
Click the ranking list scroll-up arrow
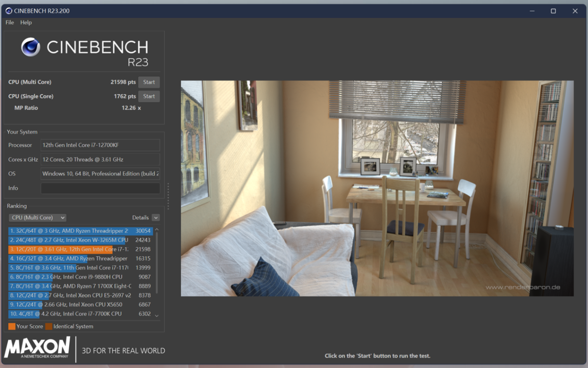(x=157, y=230)
